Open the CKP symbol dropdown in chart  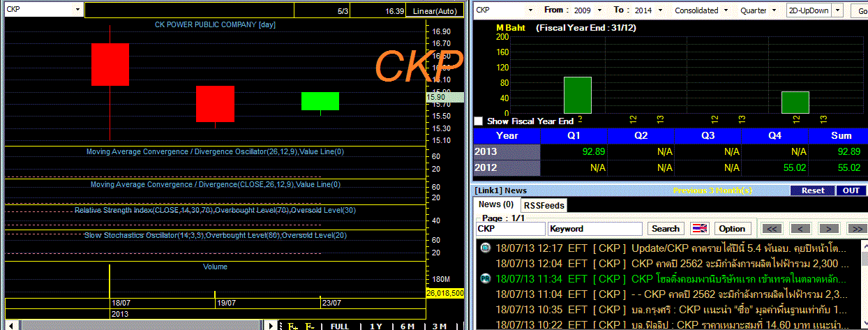click(x=78, y=10)
